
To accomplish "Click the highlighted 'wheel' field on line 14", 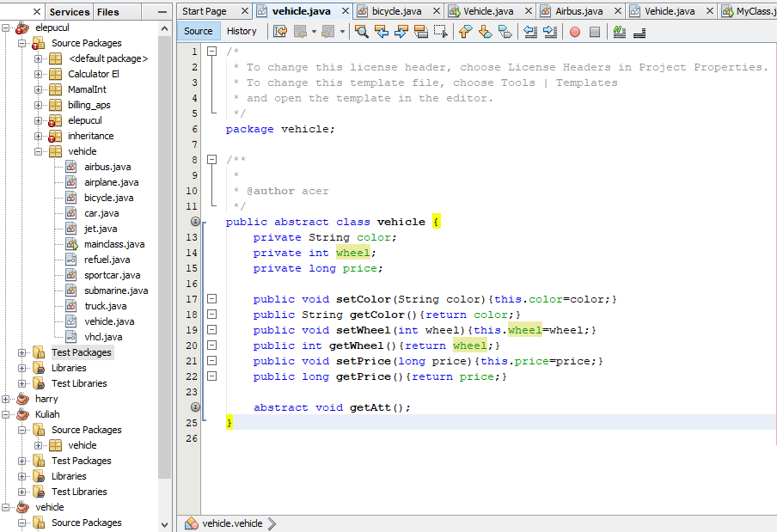I will coord(352,253).
